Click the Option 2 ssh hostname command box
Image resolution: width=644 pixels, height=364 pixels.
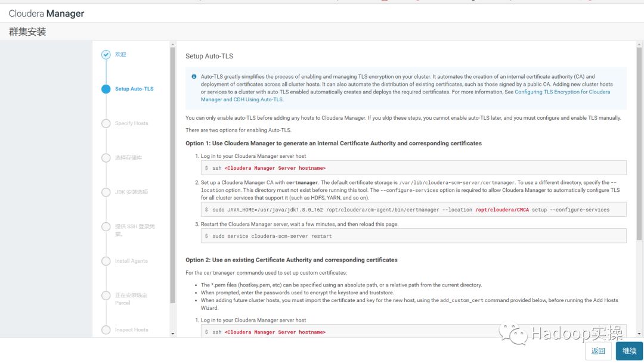click(x=414, y=331)
